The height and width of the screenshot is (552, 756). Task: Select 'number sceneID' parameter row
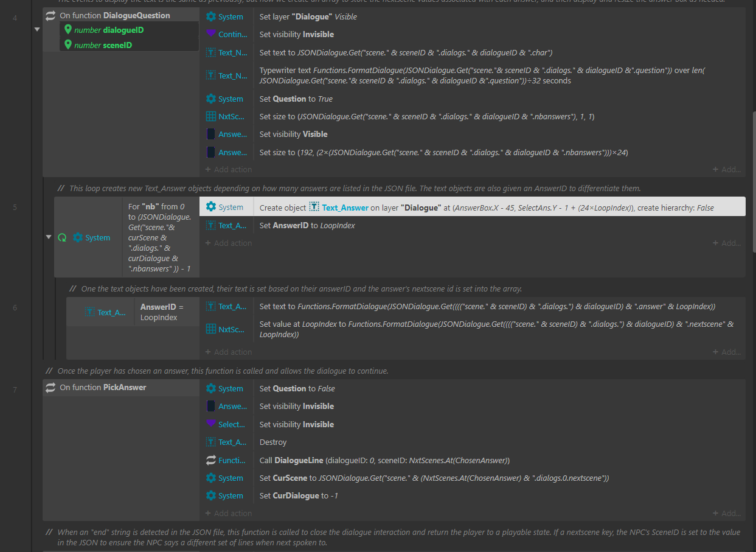pyautogui.click(x=129, y=44)
